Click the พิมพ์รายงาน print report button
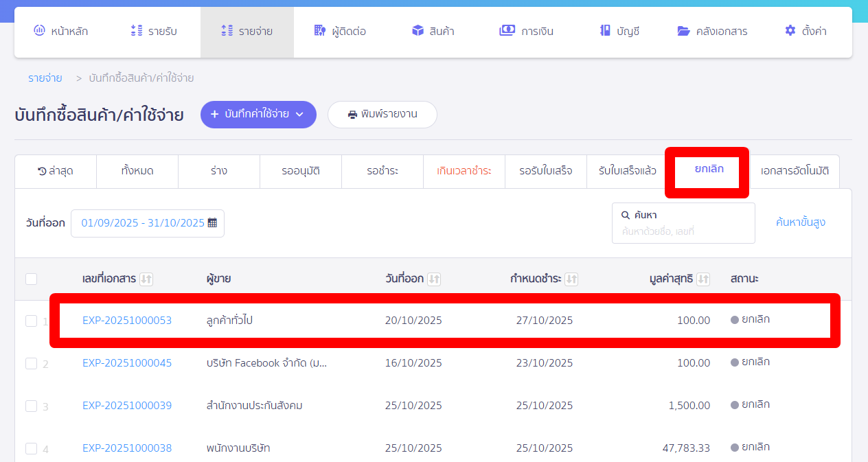Image resolution: width=868 pixels, height=462 pixels. [382, 115]
